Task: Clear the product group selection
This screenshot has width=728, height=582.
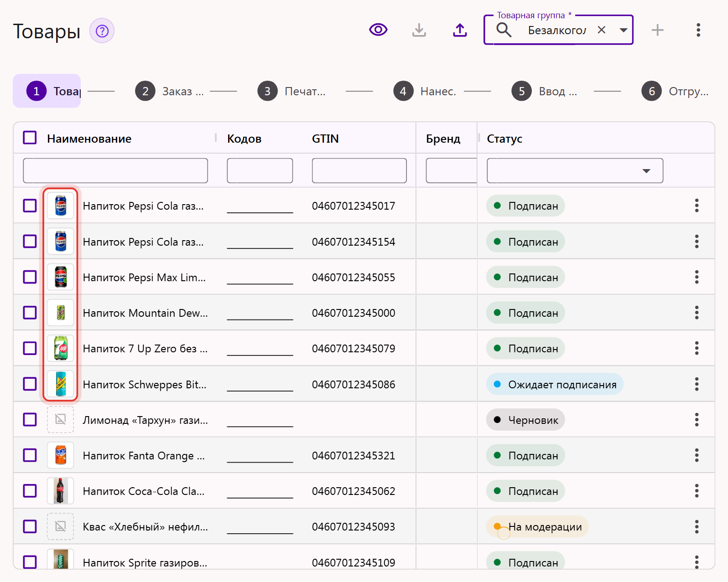Action: click(602, 30)
